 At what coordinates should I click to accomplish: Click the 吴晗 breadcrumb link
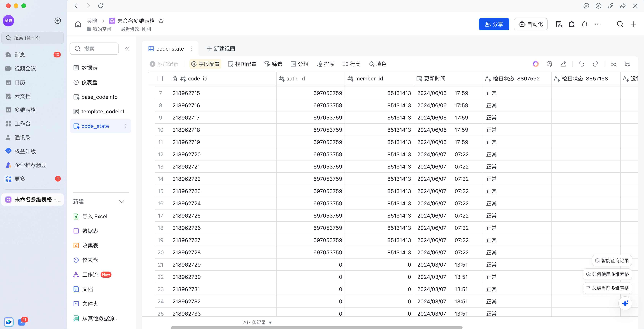point(92,21)
